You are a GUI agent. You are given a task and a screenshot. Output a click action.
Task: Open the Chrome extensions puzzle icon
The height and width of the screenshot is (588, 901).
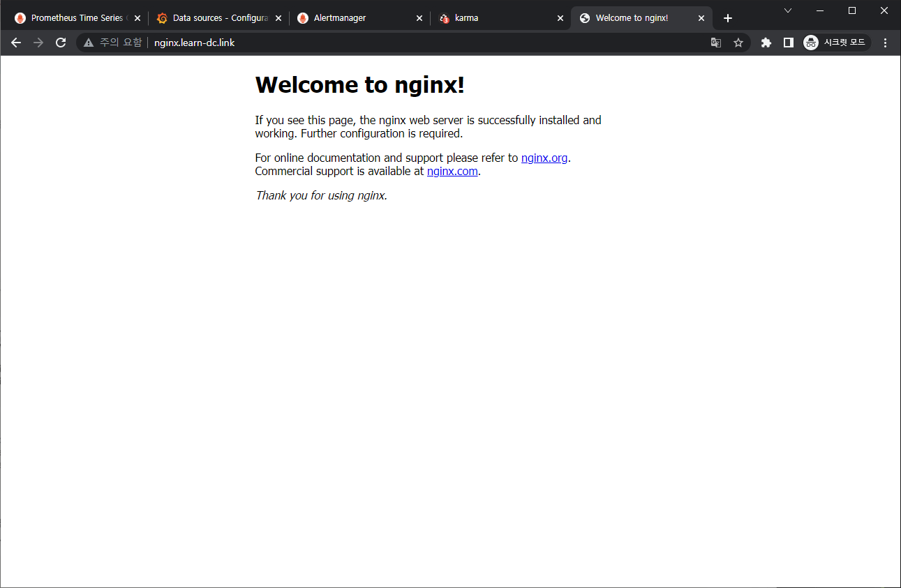[x=766, y=43]
